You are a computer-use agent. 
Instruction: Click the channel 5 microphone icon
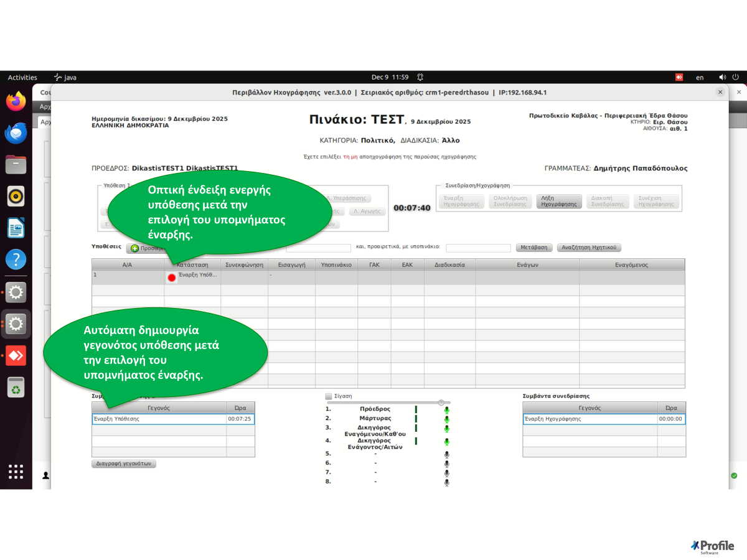pyautogui.click(x=446, y=455)
